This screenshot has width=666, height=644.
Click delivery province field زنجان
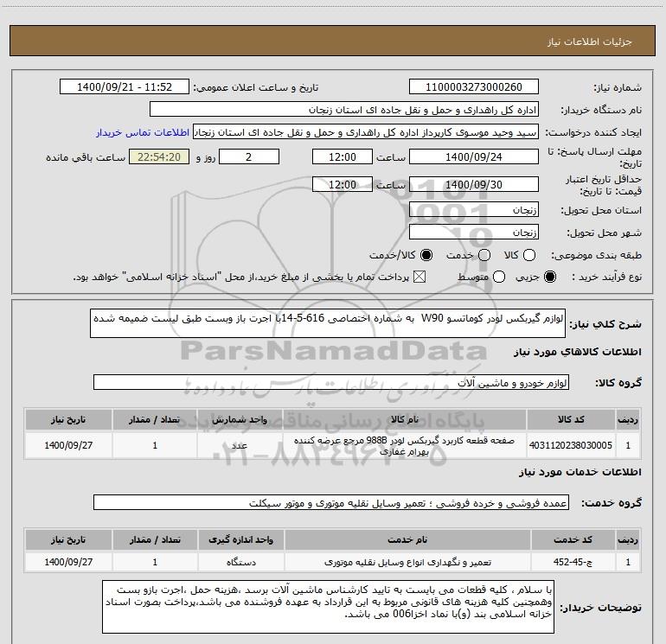pos(474,209)
